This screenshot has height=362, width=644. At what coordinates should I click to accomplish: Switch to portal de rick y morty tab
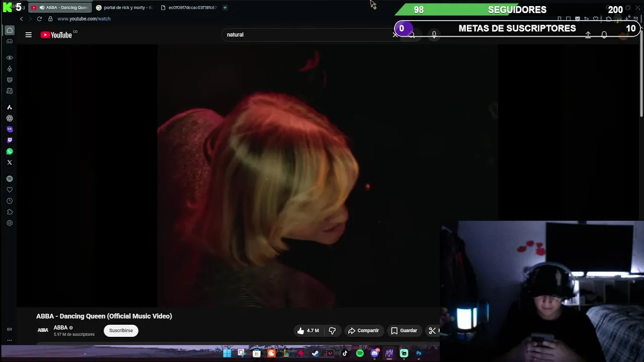[125, 8]
